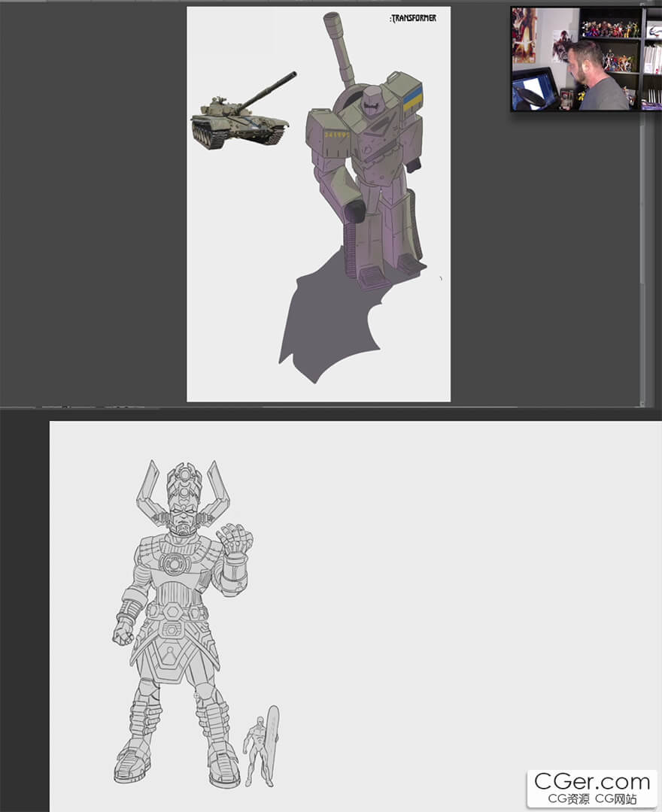This screenshot has height=812, width=662.
Task: Click the large horned armored giant line drawing
Action: pos(183,623)
